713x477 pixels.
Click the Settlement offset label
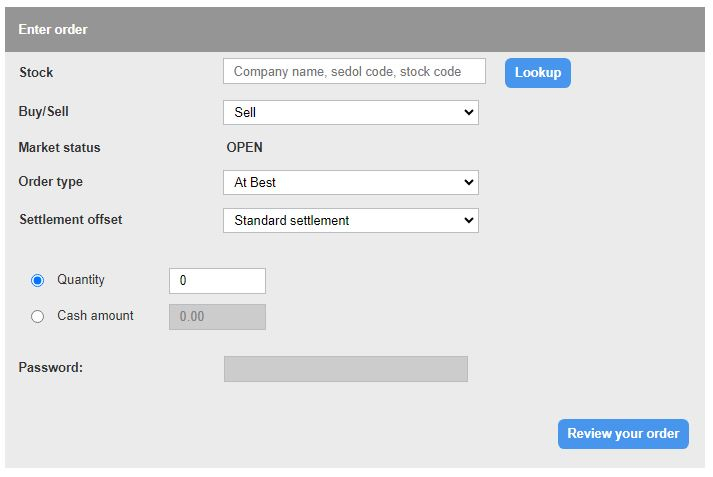pyautogui.click(x=70, y=219)
